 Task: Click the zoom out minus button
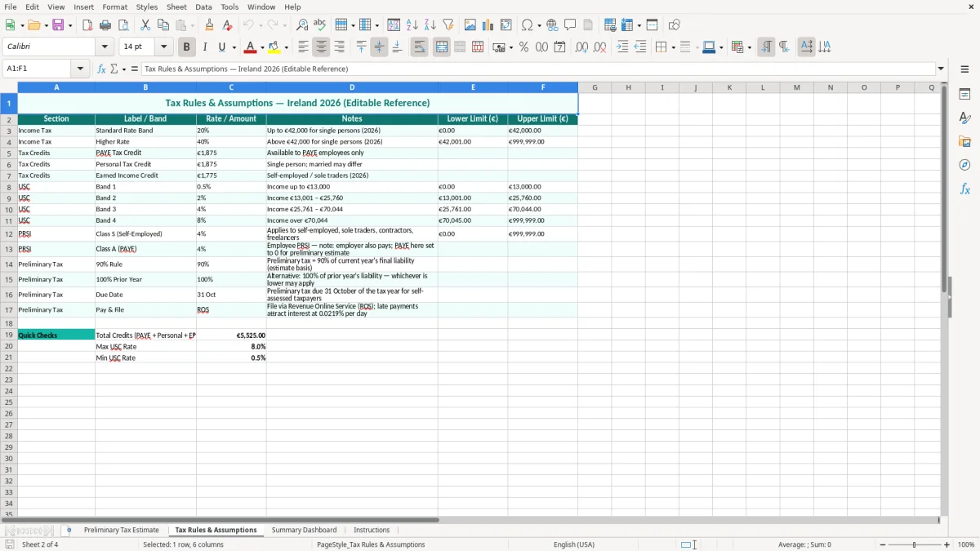click(882, 544)
